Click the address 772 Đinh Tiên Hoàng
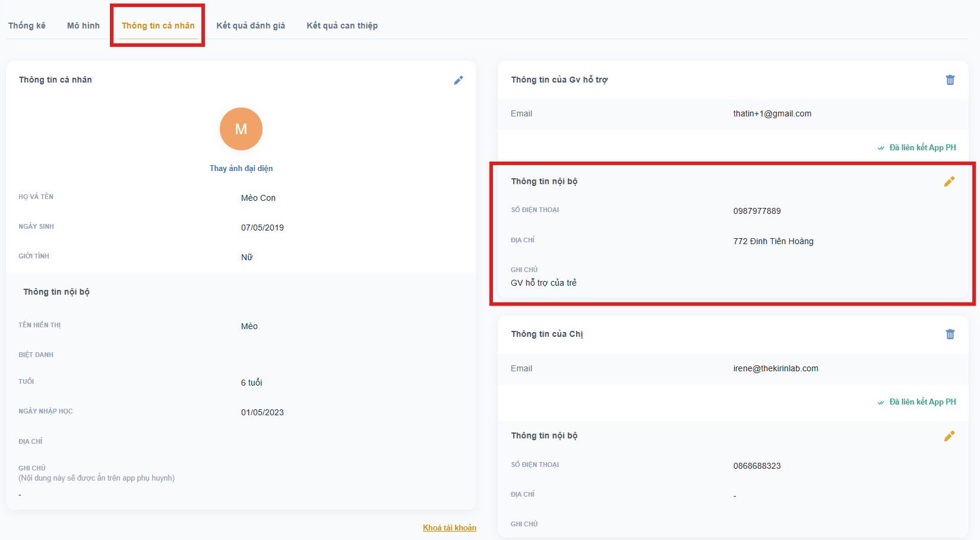This screenshot has width=980, height=540. pos(773,241)
